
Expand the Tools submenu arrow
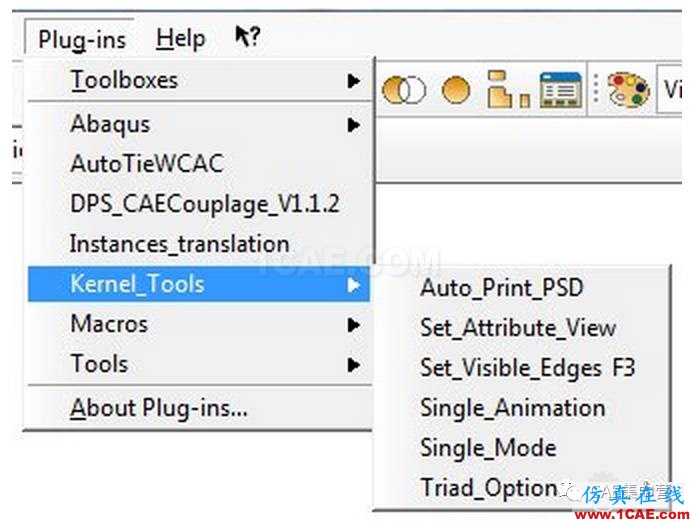click(x=353, y=365)
